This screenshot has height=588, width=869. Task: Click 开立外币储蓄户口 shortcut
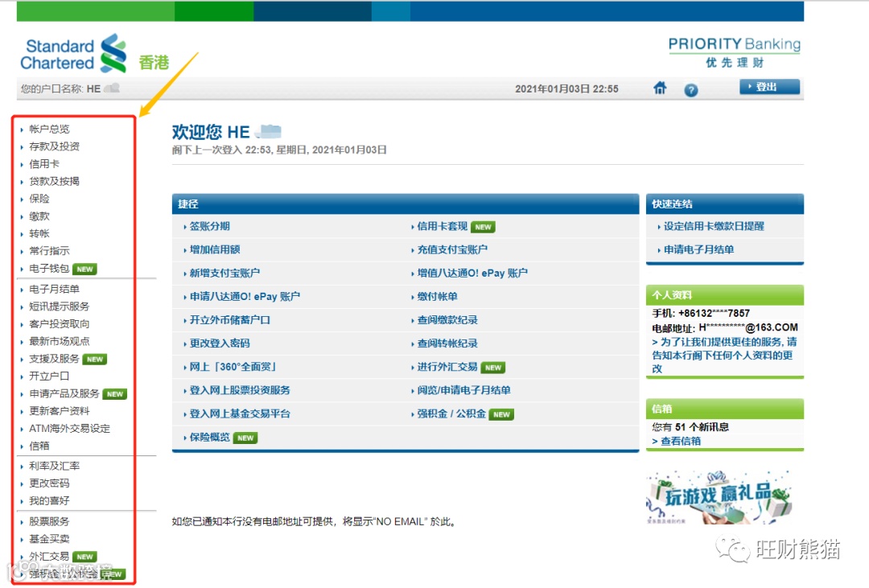230,320
